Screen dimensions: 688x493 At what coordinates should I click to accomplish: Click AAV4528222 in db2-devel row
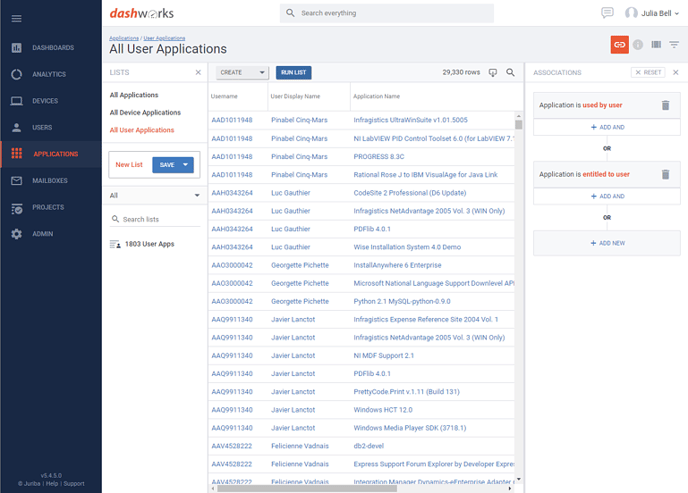pyautogui.click(x=232, y=446)
